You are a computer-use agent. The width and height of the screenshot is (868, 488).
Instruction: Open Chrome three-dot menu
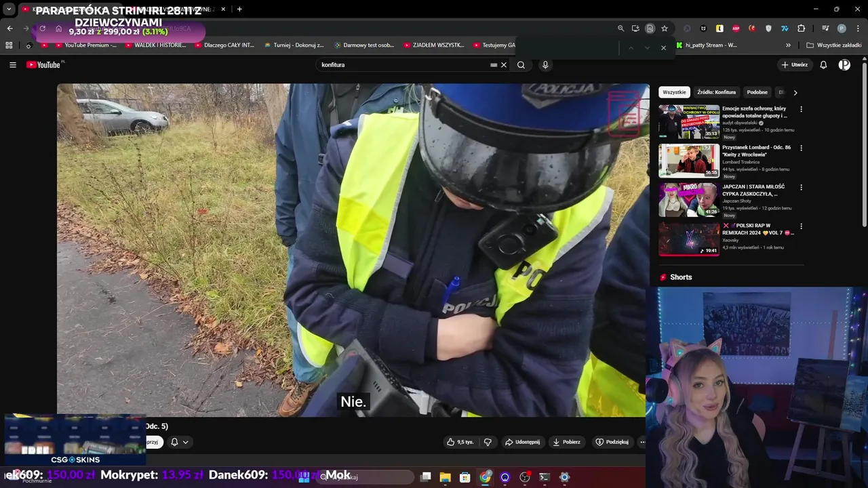tap(859, 28)
